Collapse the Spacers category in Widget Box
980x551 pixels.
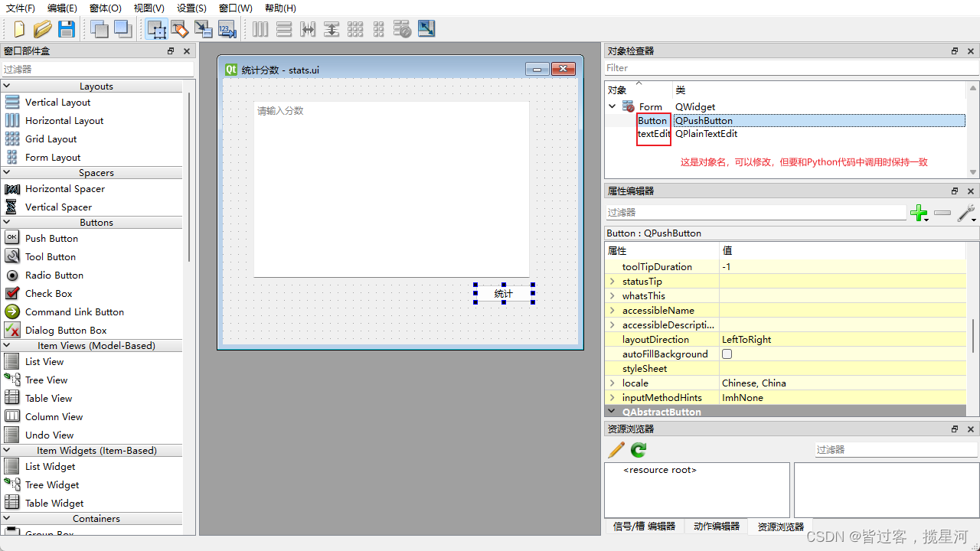(7, 173)
